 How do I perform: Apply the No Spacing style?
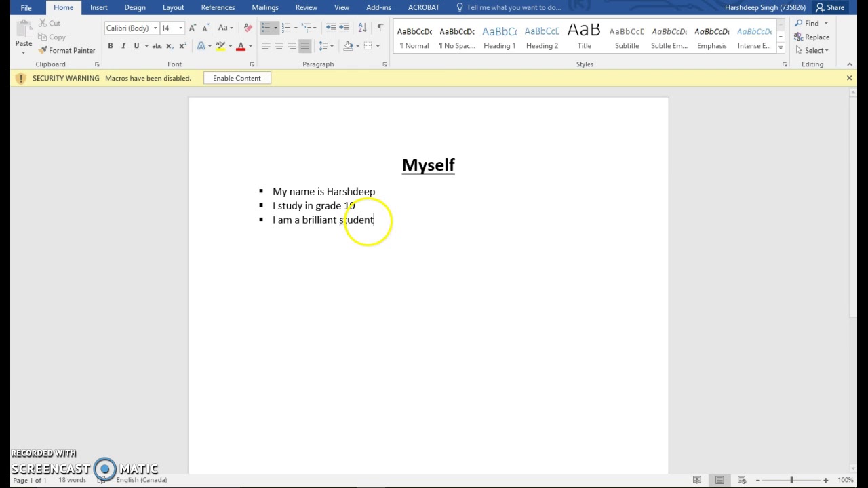457,37
